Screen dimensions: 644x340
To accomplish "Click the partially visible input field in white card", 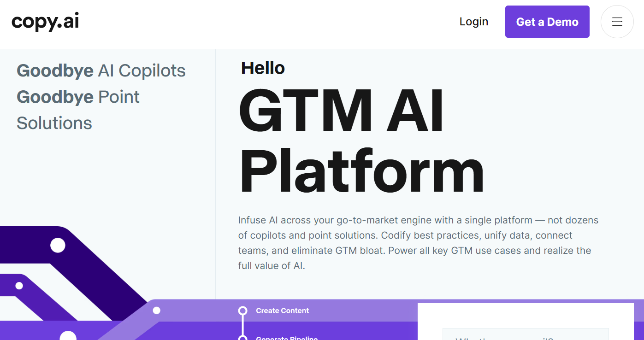I will point(526,334).
